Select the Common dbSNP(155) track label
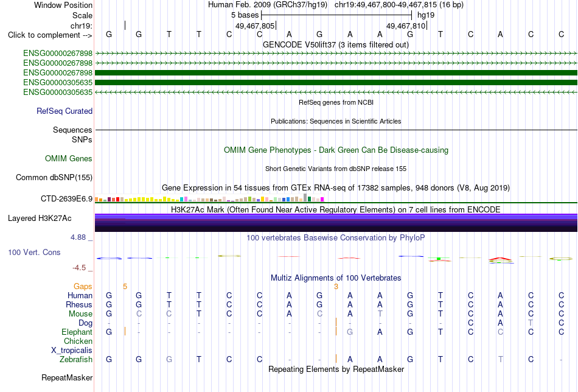This screenshot has width=578, height=392. pyautogui.click(x=54, y=177)
